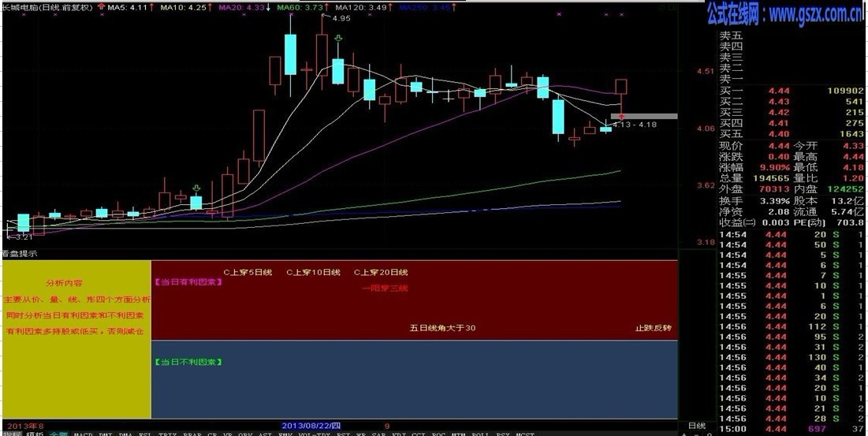The height and width of the screenshot is (436, 868).
Task: Click the 最低 value 4.18
Action: pos(853,167)
